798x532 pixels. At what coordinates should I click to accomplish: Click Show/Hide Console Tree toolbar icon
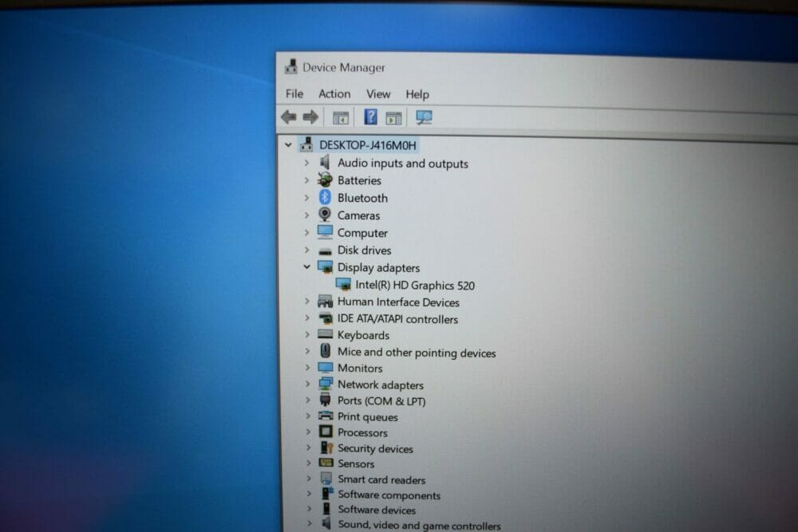tap(341, 118)
